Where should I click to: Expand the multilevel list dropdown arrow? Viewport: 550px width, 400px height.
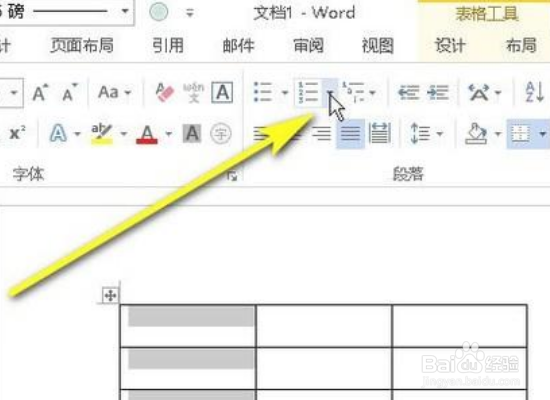(373, 93)
